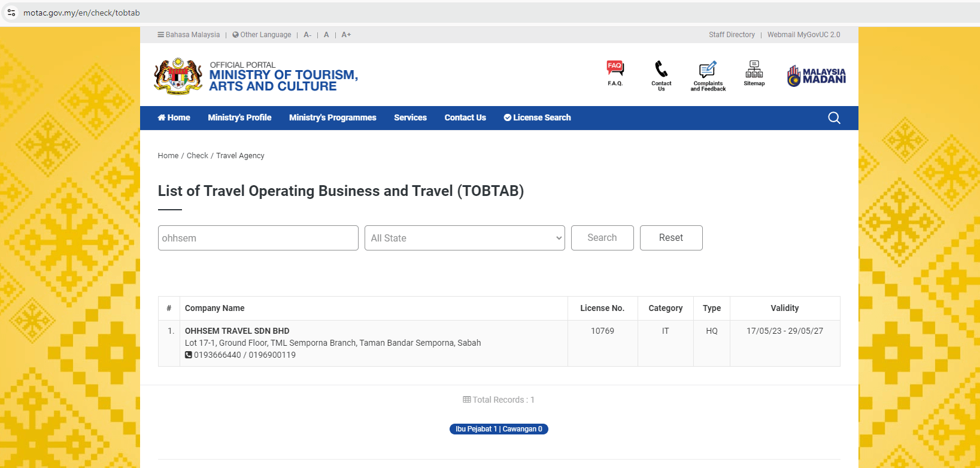980x468 pixels.
Task: Open the Services menu
Action: pyautogui.click(x=410, y=118)
